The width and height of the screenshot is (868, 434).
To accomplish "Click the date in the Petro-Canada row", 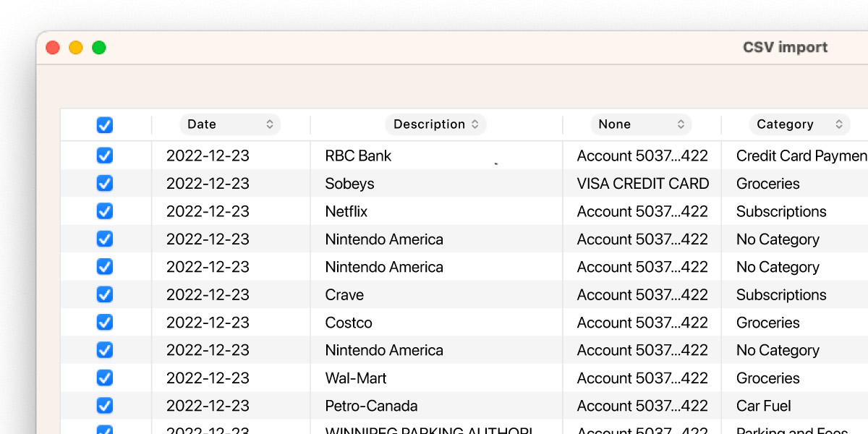I will (x=208, y=406).
